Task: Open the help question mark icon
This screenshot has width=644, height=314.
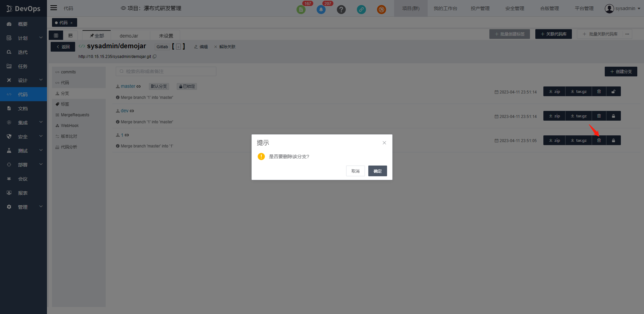Action: coord(341,9)
